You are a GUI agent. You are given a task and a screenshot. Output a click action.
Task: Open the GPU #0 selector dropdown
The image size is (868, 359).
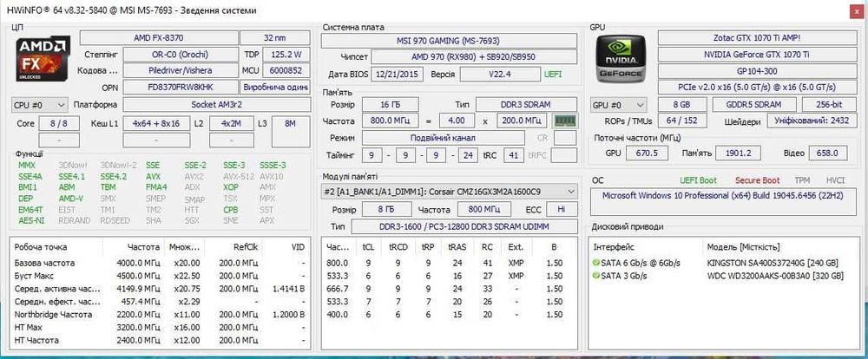point(619,105)
